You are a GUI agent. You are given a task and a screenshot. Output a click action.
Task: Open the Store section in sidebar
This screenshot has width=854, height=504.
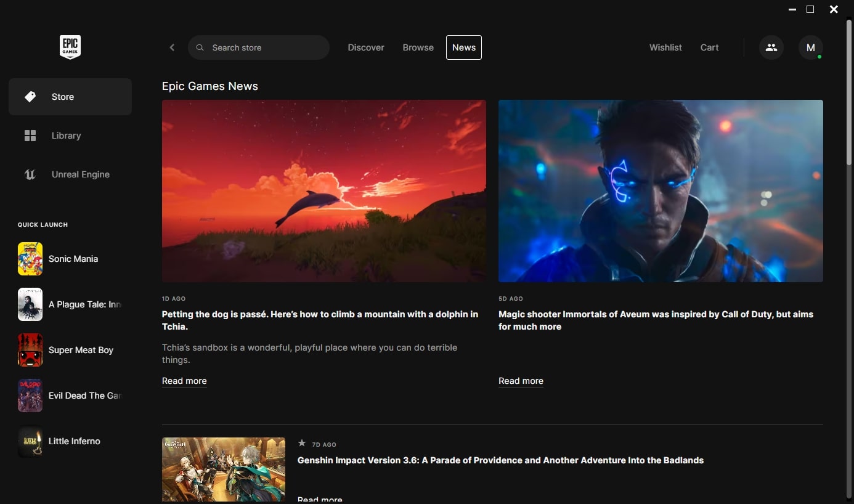point(70,97)
